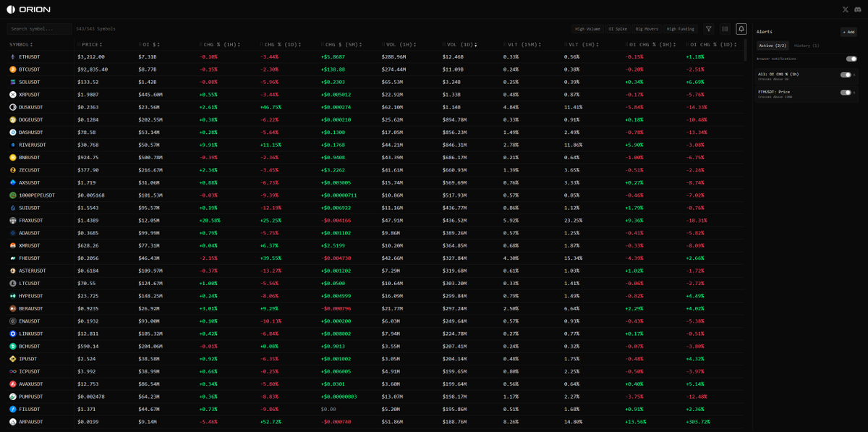The image size is (868, 432).
Task: Click the ETHUSDT coin icon
Action: [13, 56]
